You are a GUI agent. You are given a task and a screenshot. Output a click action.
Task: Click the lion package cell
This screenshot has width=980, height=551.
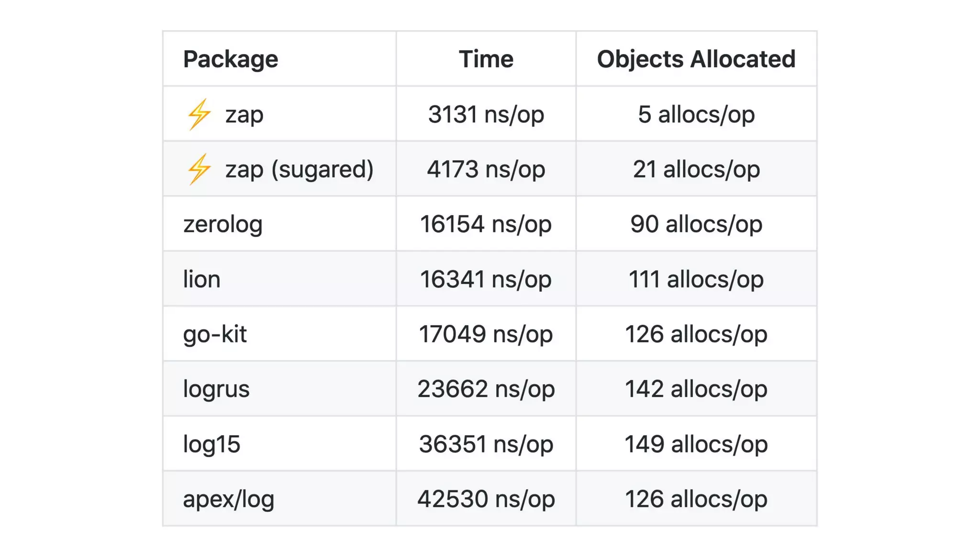tap(201, 279)
